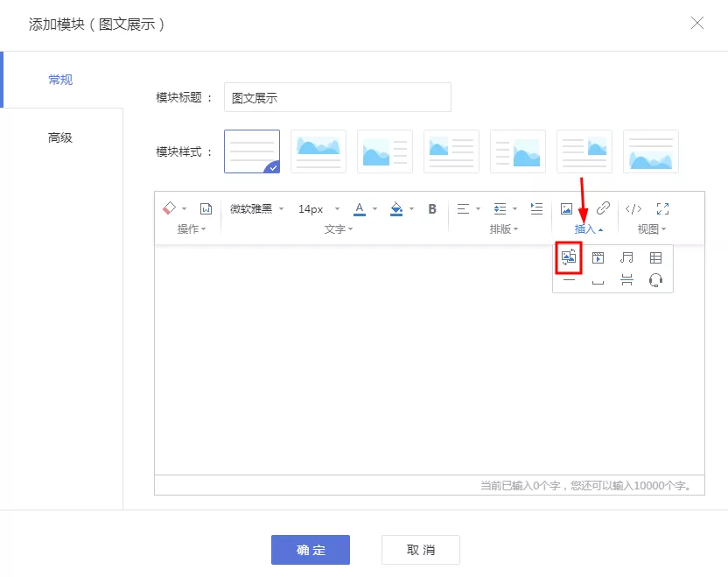The image size is (728, 577).
Task: Click the indent paragraph icon
Action: pos(536,208)
